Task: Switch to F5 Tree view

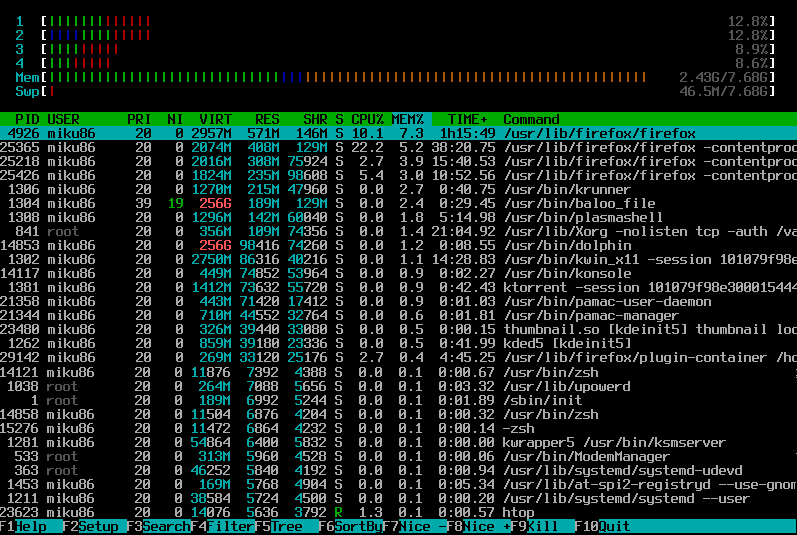Action: (x=287, y=526)
